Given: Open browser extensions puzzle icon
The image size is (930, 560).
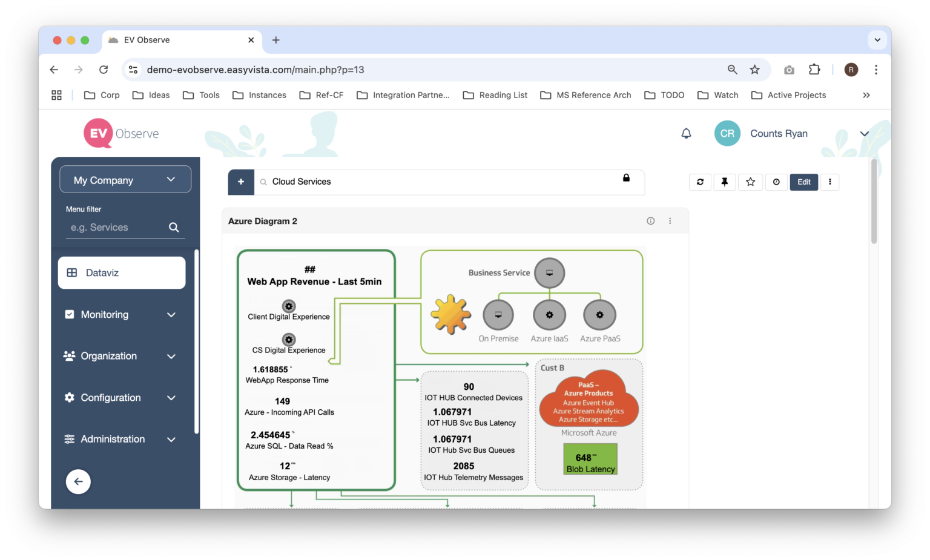Looking at the screenshot, I should [814, 70].
